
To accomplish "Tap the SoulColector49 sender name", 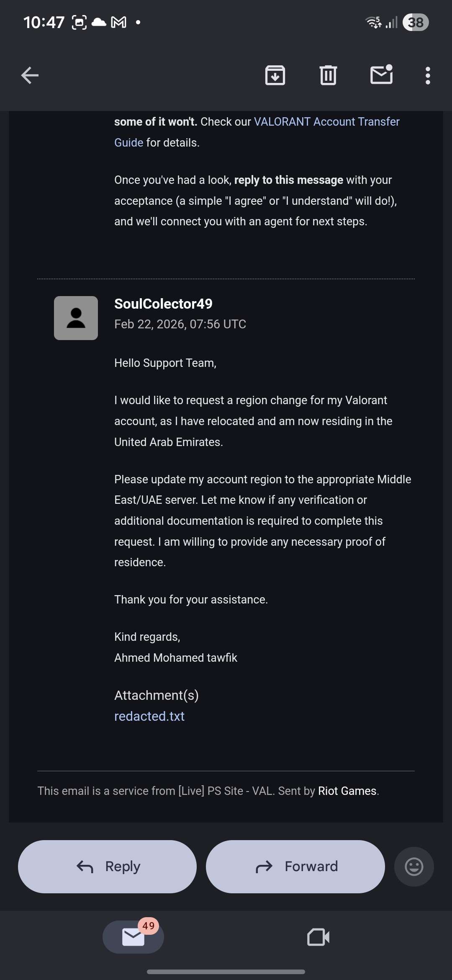I will (x=163, y=304).
